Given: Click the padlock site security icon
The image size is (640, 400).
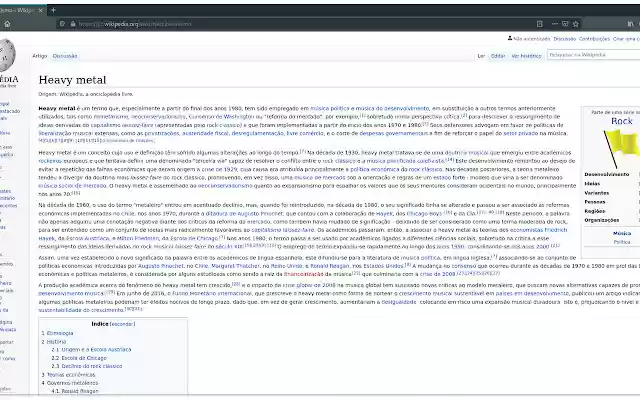Looking at the screenshot, I should (x=73, y=24).
